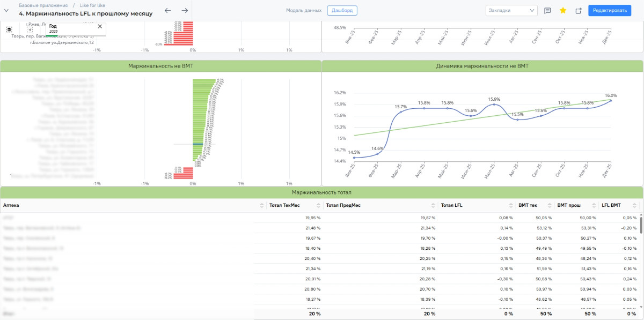644x320 pixels.
Task: Open Базовые приложения breadcrumb link
Action: [43, 5]
